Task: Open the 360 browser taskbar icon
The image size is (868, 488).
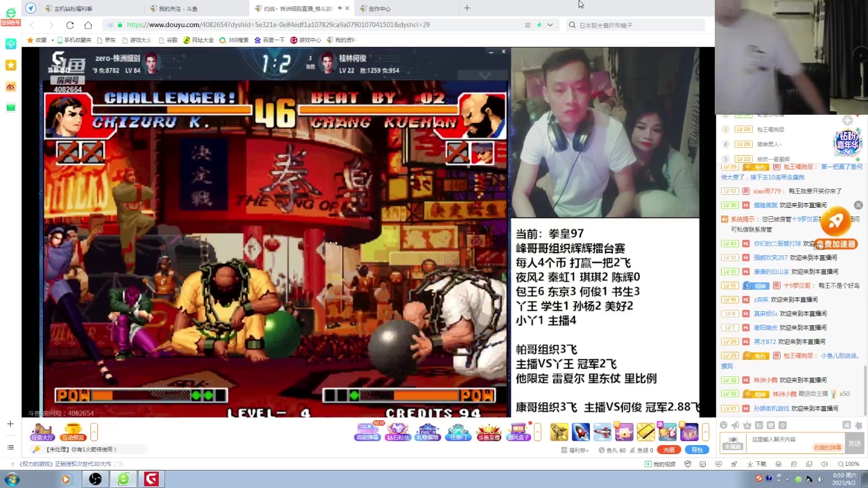Action: click(x=123, y=480)
